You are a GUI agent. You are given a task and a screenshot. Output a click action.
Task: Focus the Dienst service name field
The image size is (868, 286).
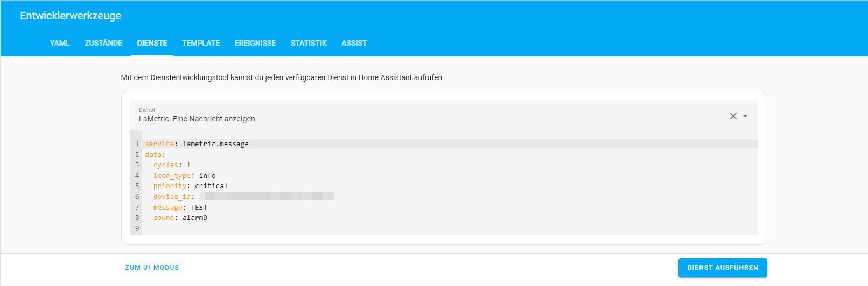(444, 115)
